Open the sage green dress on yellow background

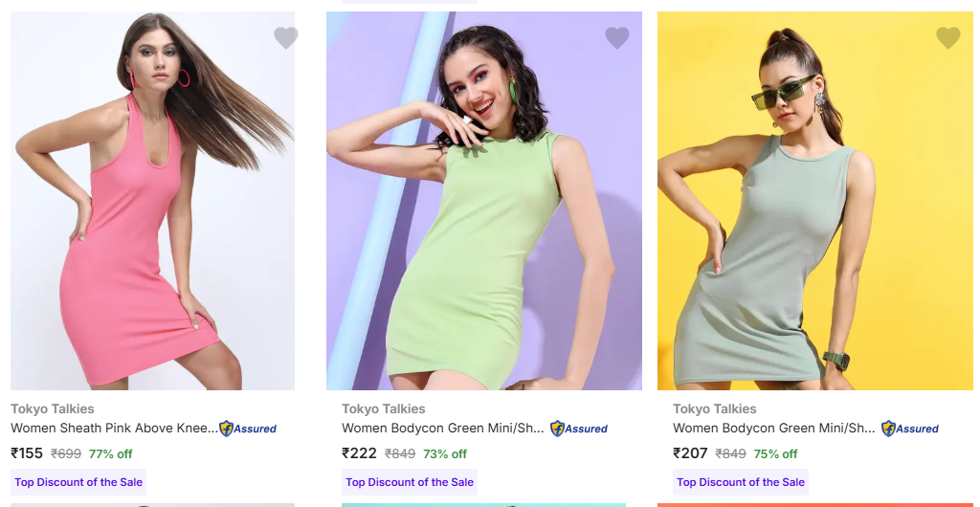click(814, 201)
